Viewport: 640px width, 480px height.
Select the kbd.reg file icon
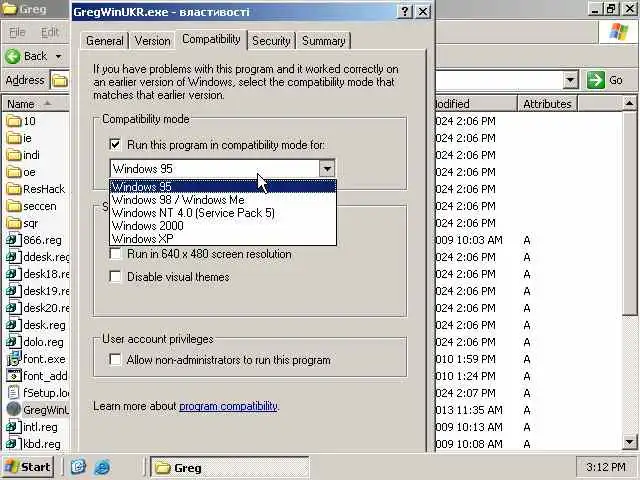[x=14, y=444]
